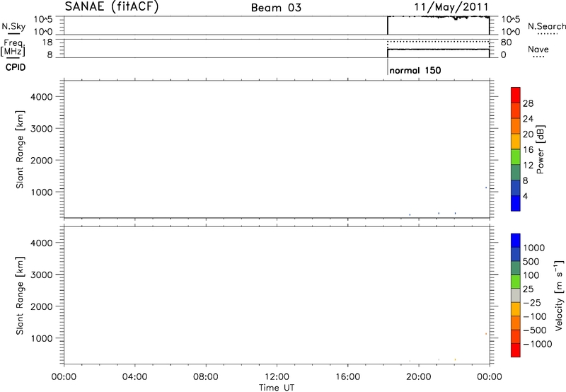566x392 pixels.
Task: Select the "Velocity [m s⁻¹]" color bar title
Action: [x=559, y=295]
